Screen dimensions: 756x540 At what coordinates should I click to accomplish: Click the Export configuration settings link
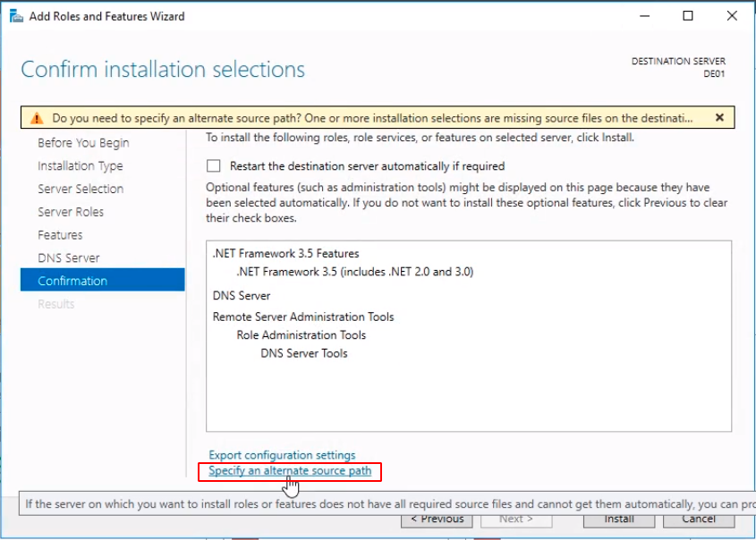click(282, 455)
